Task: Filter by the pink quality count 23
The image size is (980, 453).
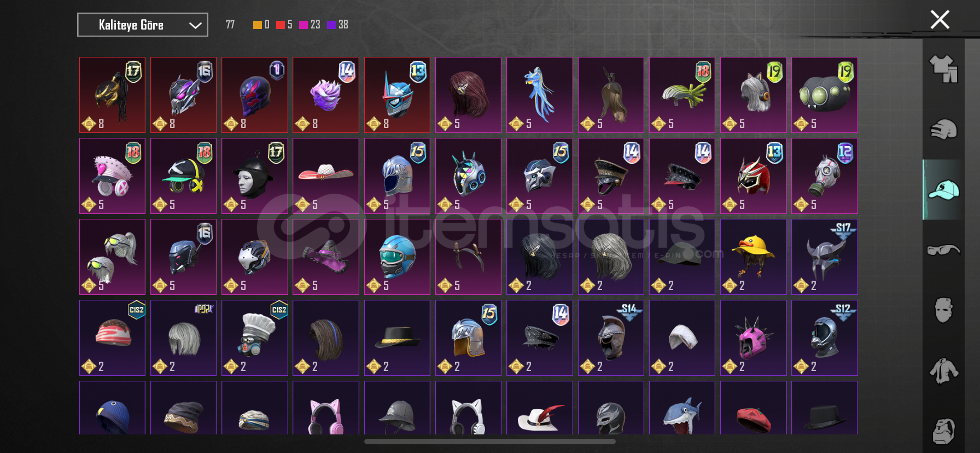Action: [310, 25]
